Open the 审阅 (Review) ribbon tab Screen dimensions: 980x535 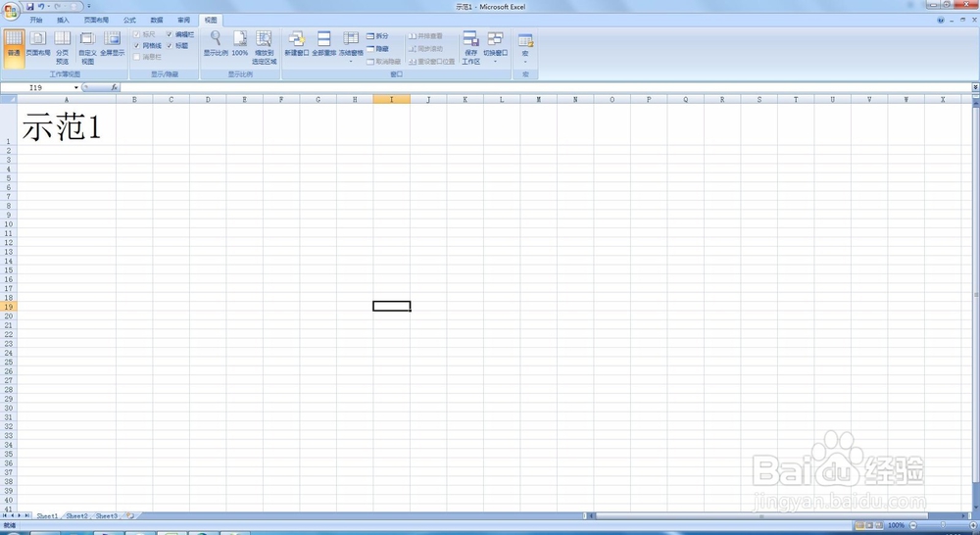[x=183, y=20]
